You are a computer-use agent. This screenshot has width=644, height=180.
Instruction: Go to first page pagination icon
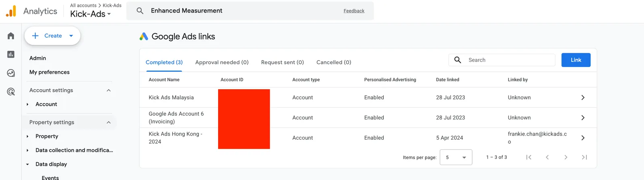click(529, 157)
